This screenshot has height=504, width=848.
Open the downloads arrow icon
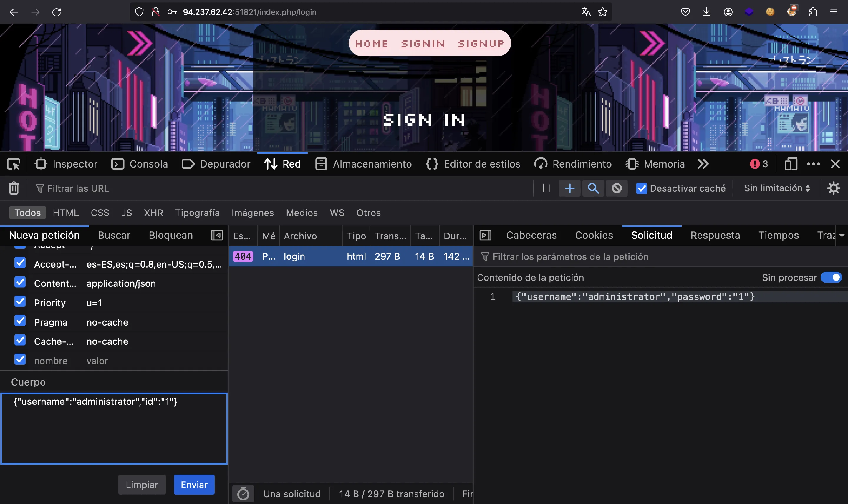pyautogui.click(x=706, y=12)
